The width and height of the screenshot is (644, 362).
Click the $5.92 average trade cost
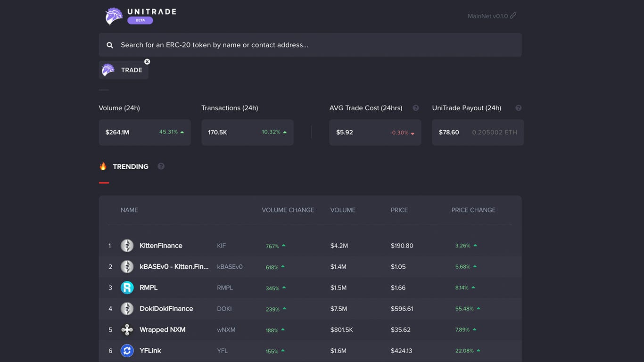[345, 132]
